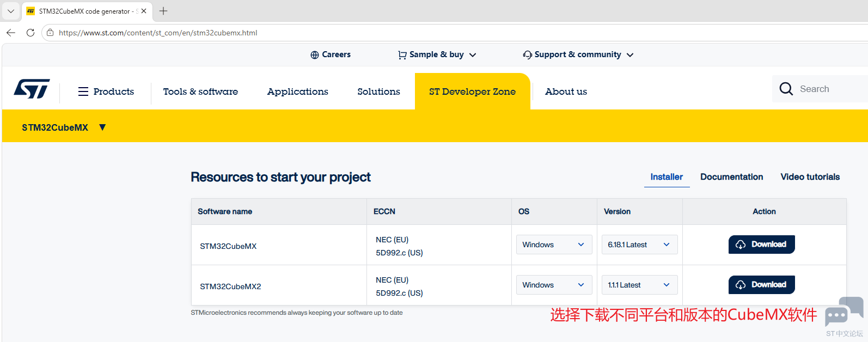The image size is (868, 342).
Task: Select the ST Developer Zone tab
Action: [x=472, y=91]
